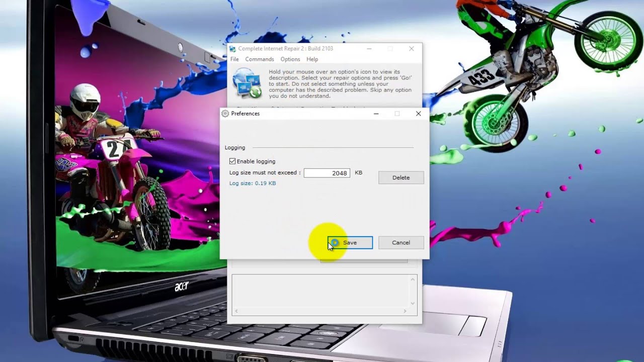Viewport: 644px width, 362px height.
Task: Click the 'Logging' section heading
Action: (235, 148)
